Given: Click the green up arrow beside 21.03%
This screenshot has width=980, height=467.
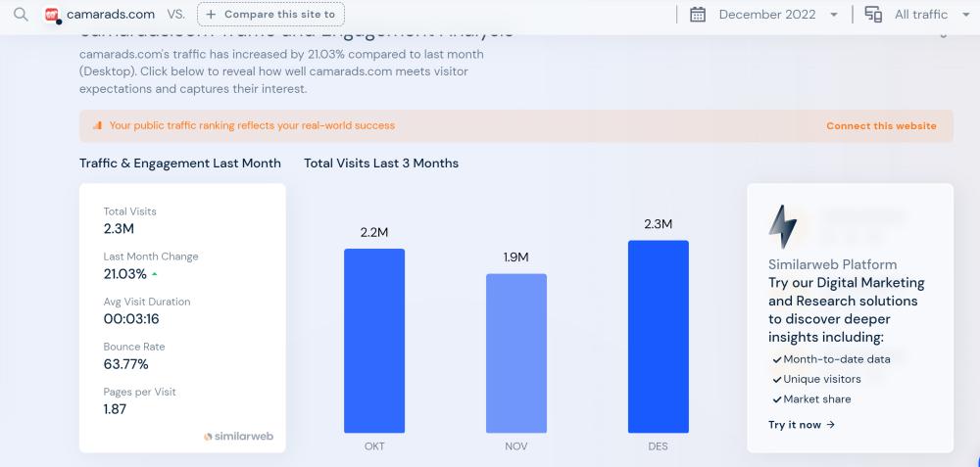Looking at the screenshot, I should click(x=155, y=274).
